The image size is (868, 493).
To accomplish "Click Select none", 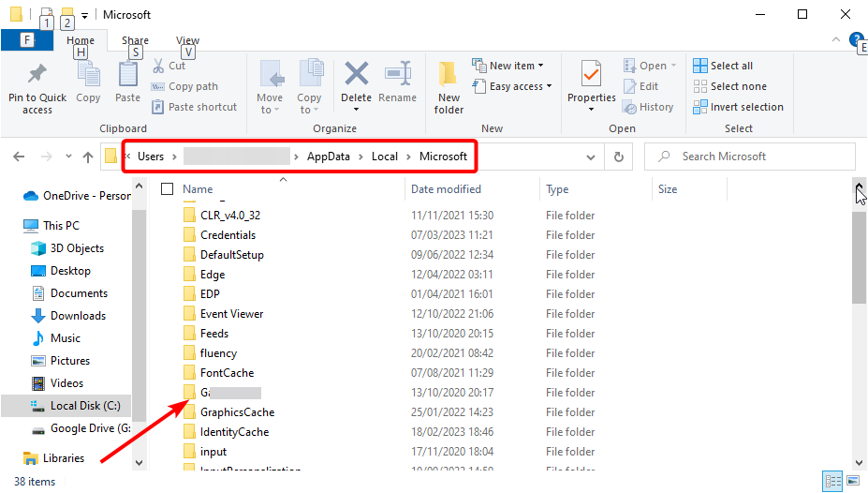I will coord(730,86).
